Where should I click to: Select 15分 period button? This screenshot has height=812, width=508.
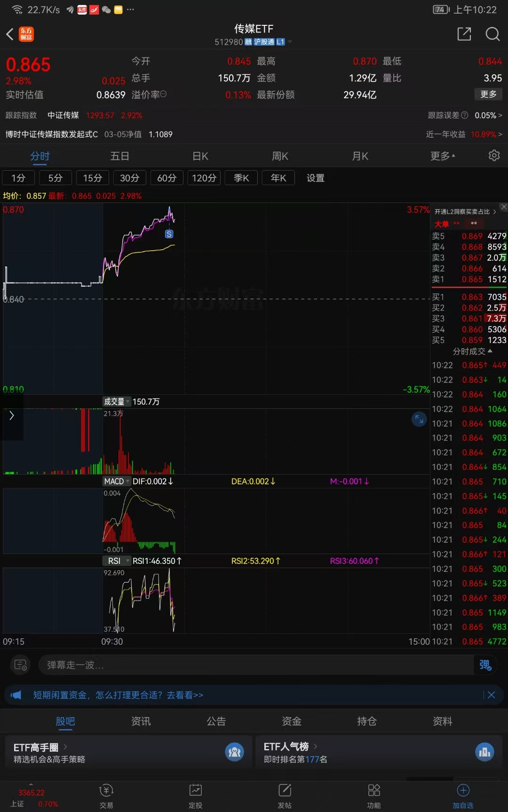[93, 178]
